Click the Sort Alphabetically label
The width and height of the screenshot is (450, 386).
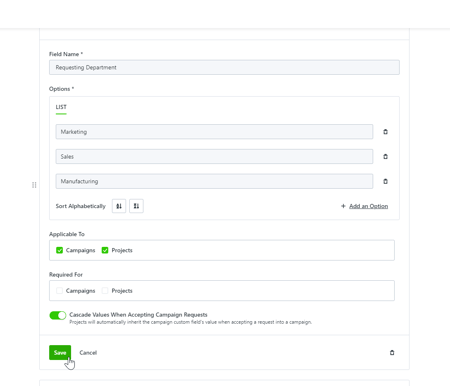tap(81, 206)
